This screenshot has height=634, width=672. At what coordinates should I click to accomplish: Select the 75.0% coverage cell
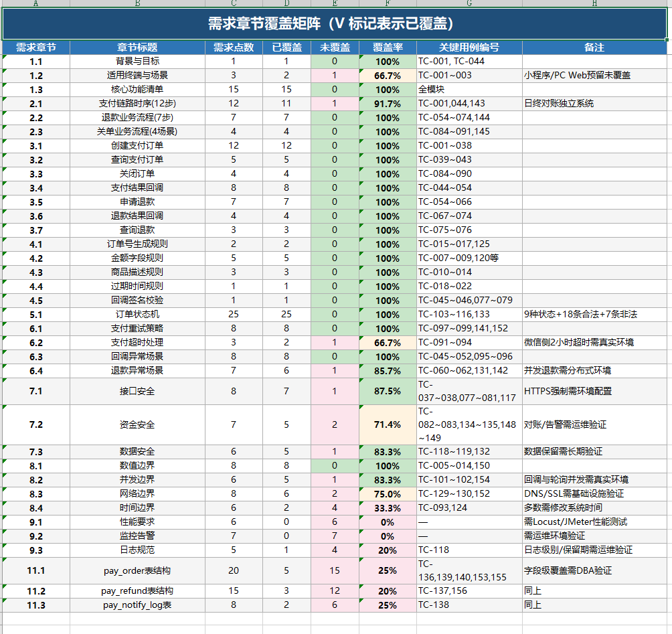[x=388, y=494]
